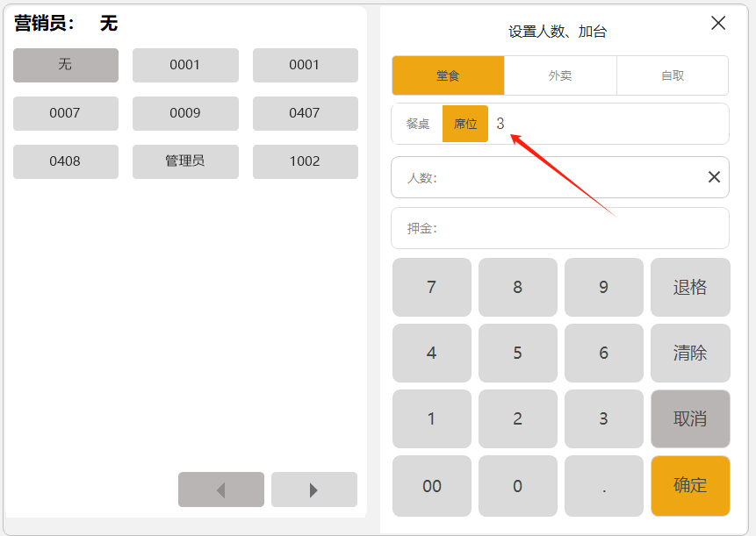Go to previous salesperson page with left arrow

coord(221,490)
